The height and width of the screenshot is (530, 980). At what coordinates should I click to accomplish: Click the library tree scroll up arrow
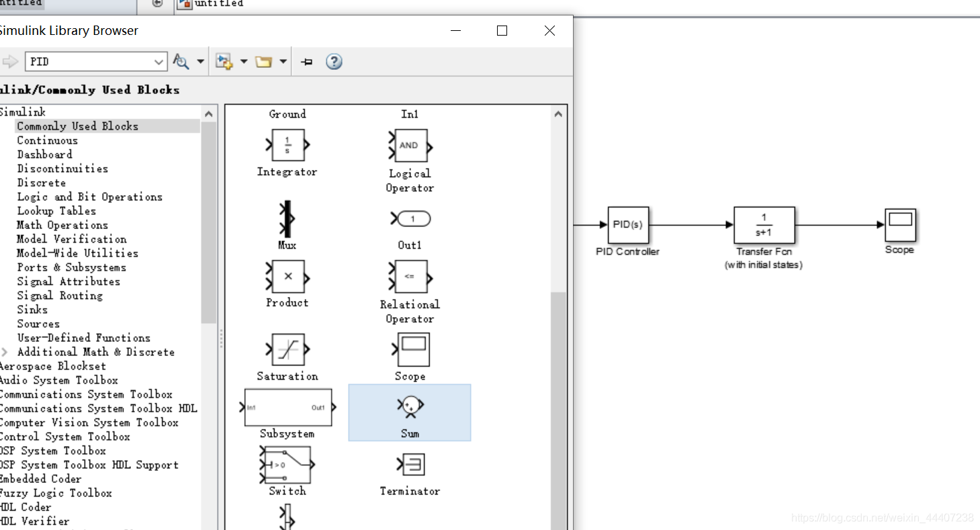coord(209,114)
